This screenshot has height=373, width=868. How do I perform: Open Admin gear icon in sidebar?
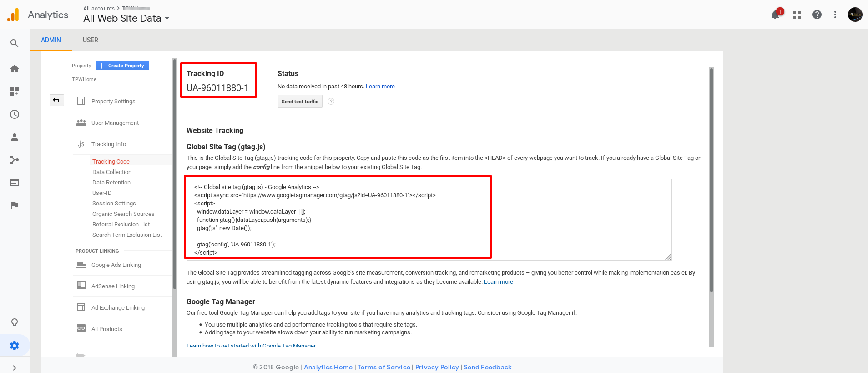pos(15,346)
